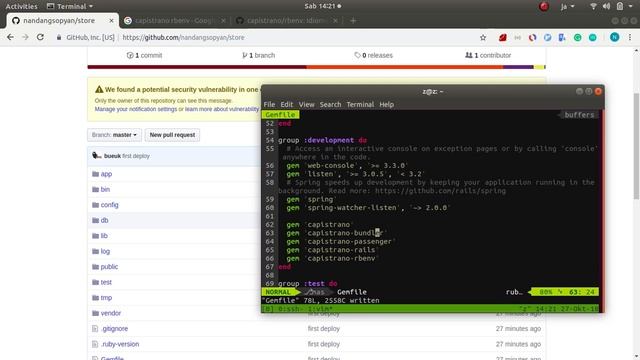Screen dimensions: 640x360
Task: Go back in browser history
Action: tap(10, 37)
